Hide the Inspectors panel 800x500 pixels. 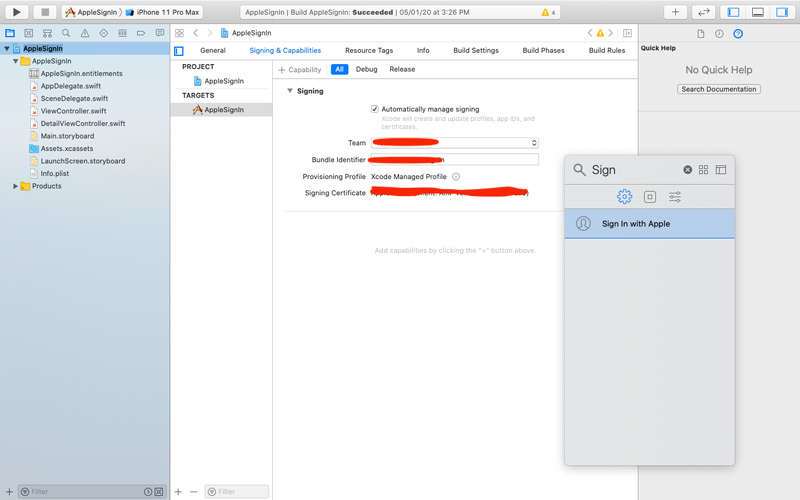coord(782,12)
